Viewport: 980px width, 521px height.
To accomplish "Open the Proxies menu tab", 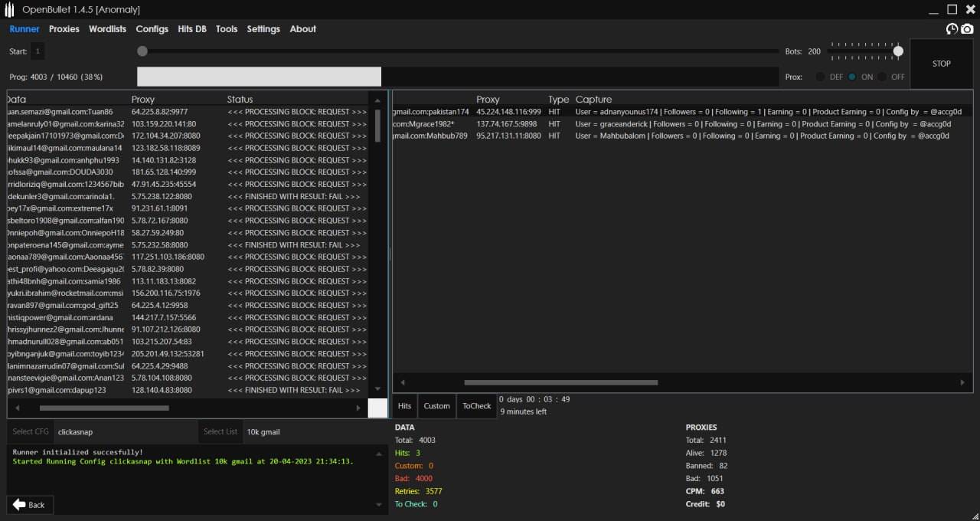I will (64, 29).
